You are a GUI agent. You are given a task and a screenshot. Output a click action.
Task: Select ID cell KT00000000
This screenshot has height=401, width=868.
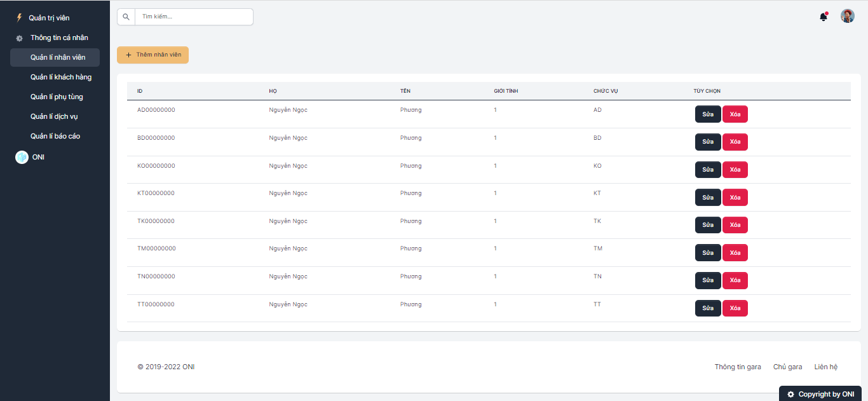(156, 193)
